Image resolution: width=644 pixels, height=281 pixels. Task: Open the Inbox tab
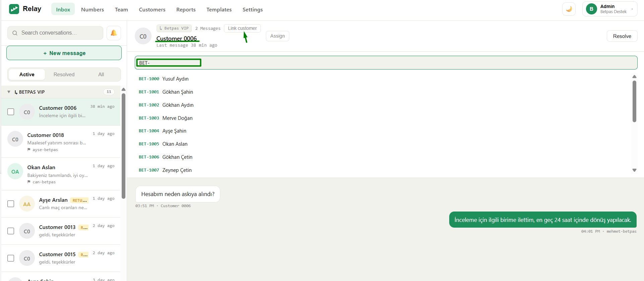63,9
